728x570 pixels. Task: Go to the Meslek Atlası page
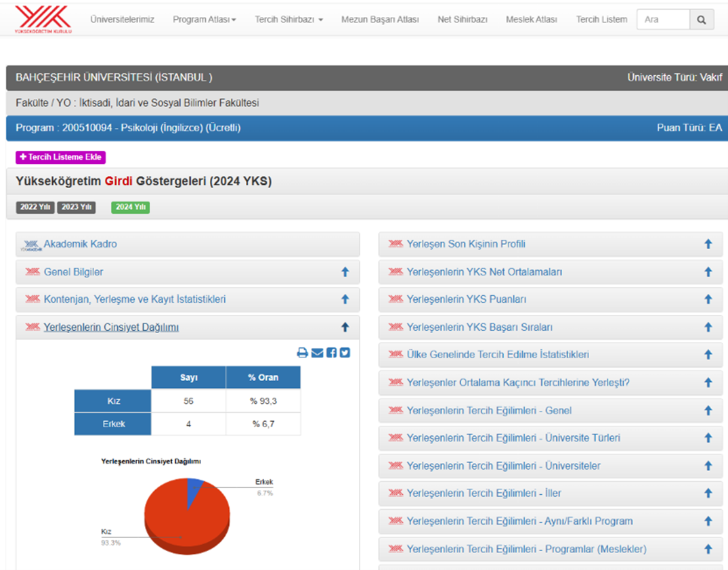(531, 20)
